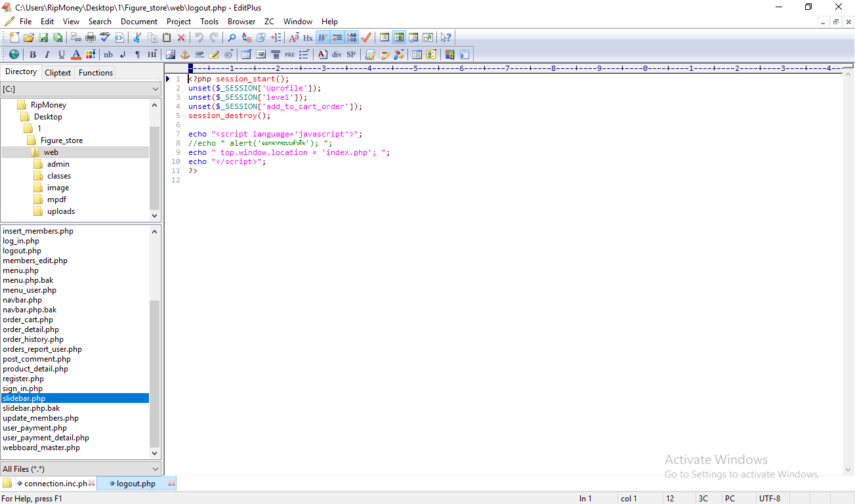Open the list tag dropdown icon
Viewport: 855px width, 504px height.
pos(304,54)
